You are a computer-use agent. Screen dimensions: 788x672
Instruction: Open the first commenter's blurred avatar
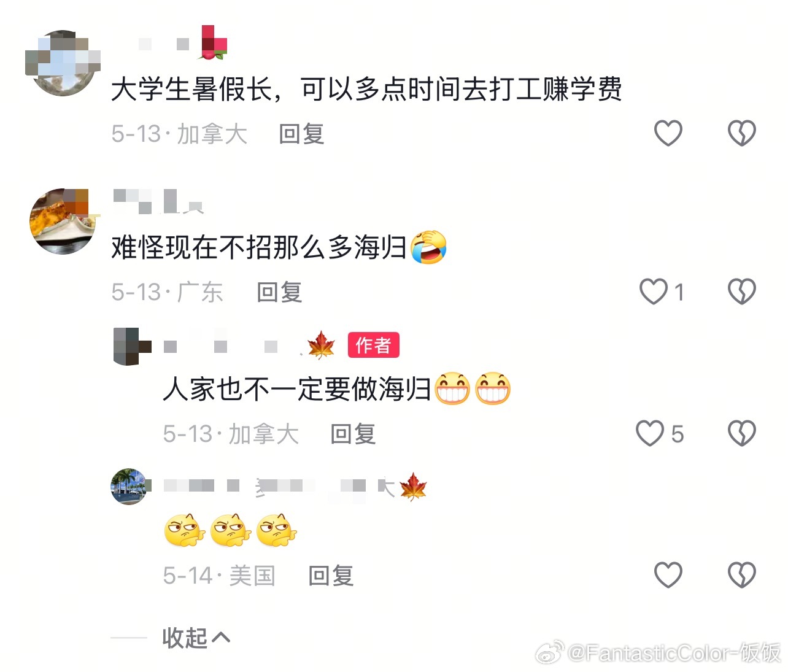click(x=63, y=63)
